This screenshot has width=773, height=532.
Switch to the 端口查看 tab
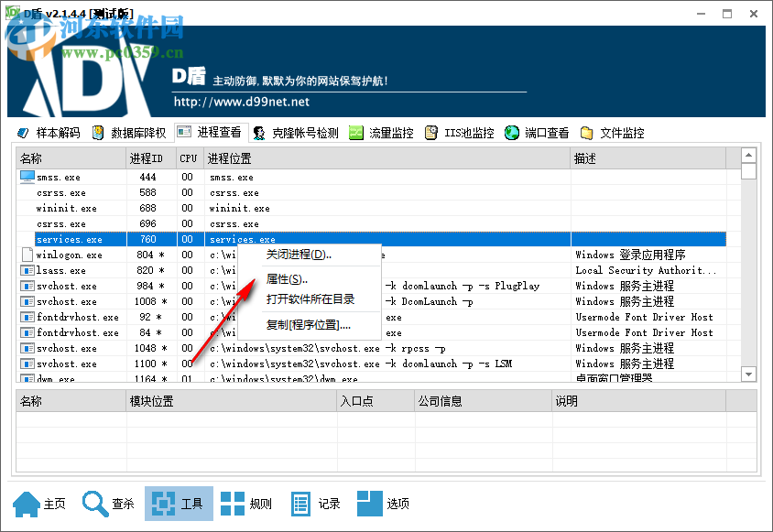point(537,133)
